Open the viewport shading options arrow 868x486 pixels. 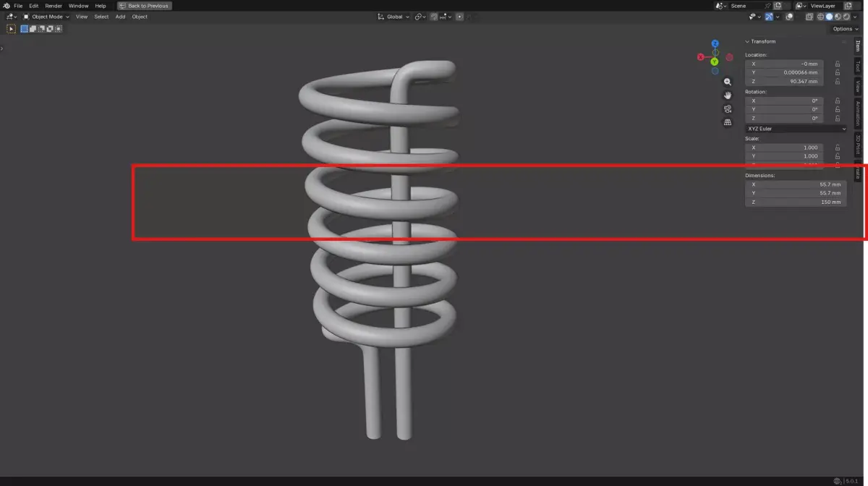854,17
